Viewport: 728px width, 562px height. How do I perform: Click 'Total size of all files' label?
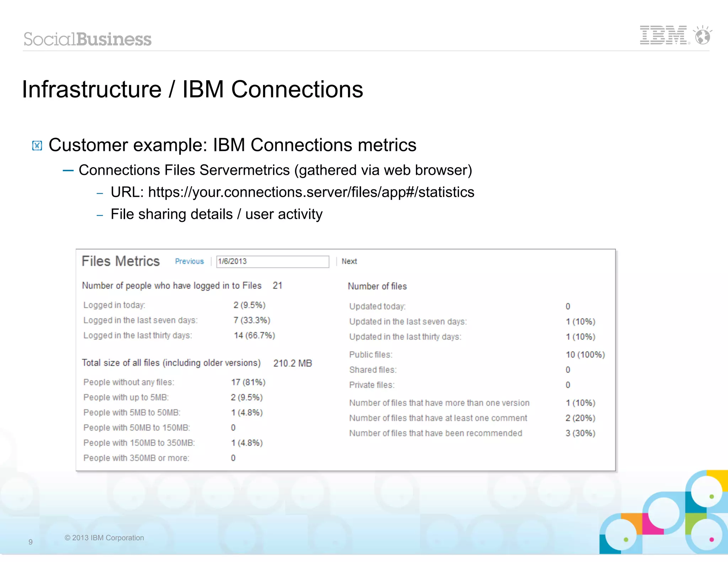click(171, 363)
